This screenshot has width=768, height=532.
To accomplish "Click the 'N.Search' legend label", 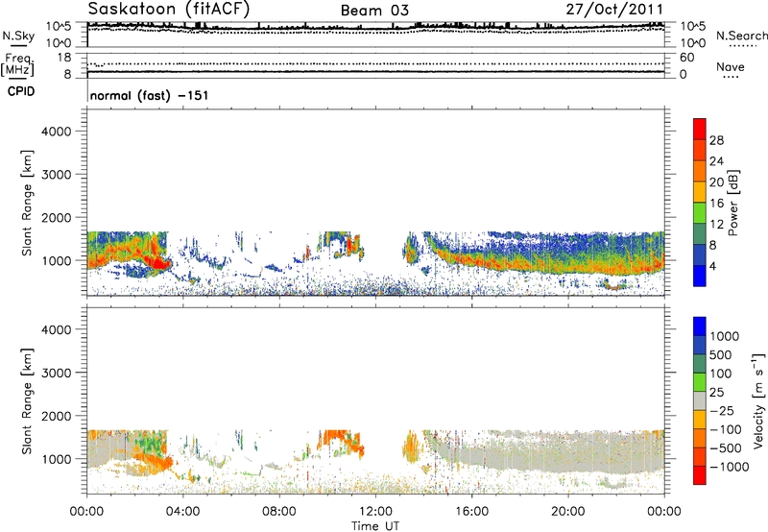I will (x=741, y=36).
